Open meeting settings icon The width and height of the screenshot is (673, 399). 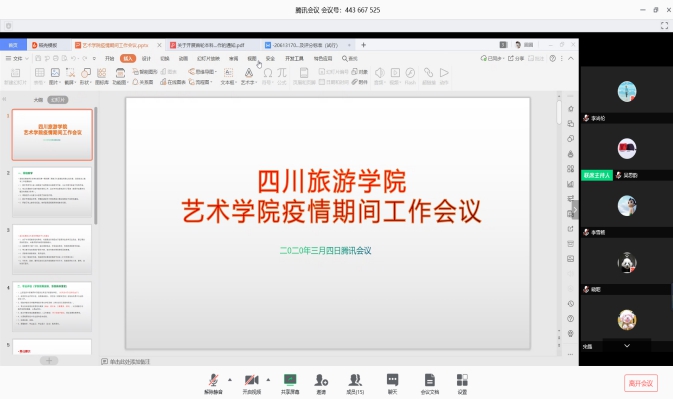(x=462, y=384)
